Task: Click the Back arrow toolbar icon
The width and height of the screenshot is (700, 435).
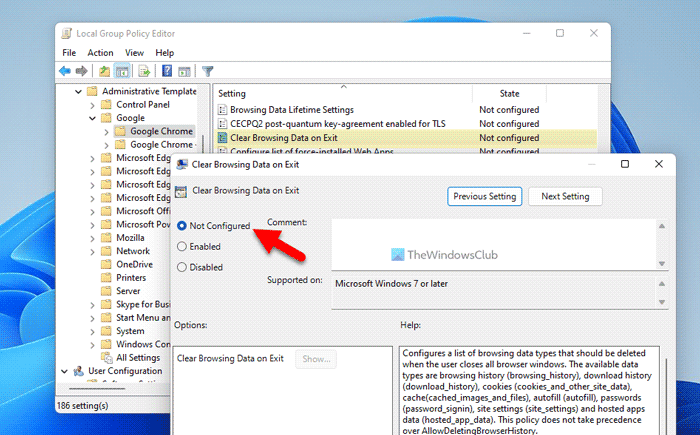Action: click(65, 71)
